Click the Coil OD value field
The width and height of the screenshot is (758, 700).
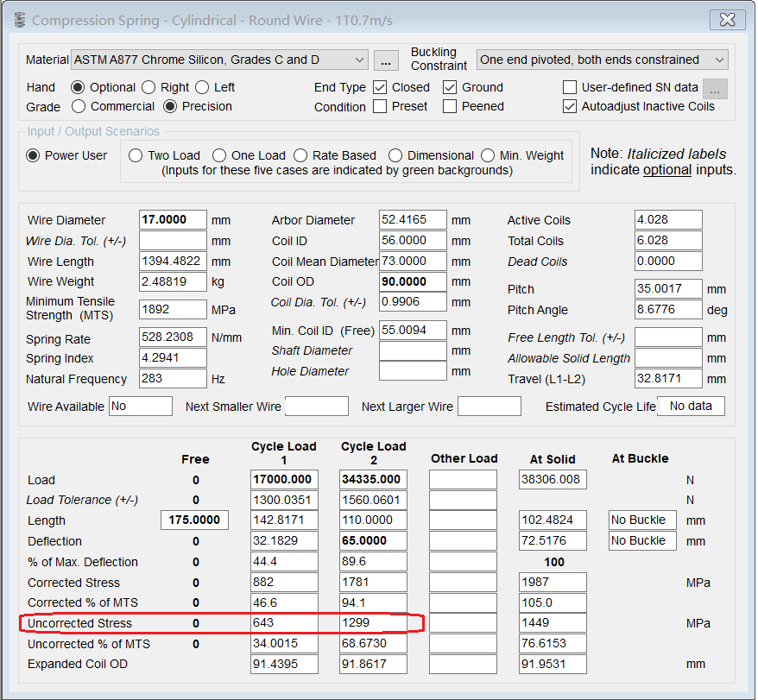(x=413, y=282)
